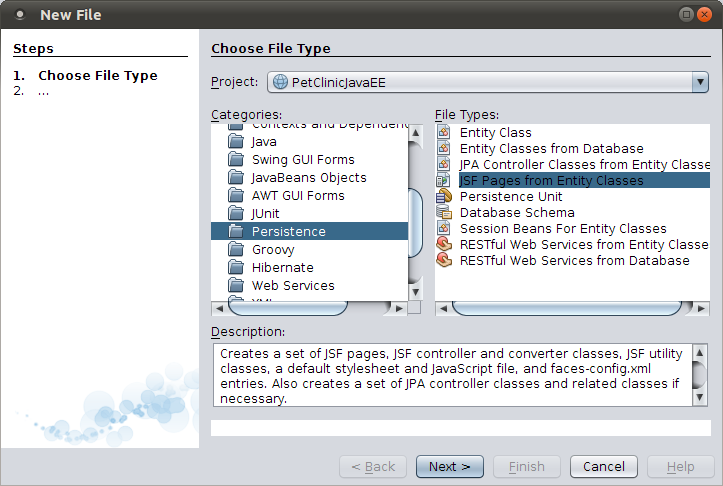Select the Database Schema file icon
Screen dimensions: 723x486
(x=444, y=213)
